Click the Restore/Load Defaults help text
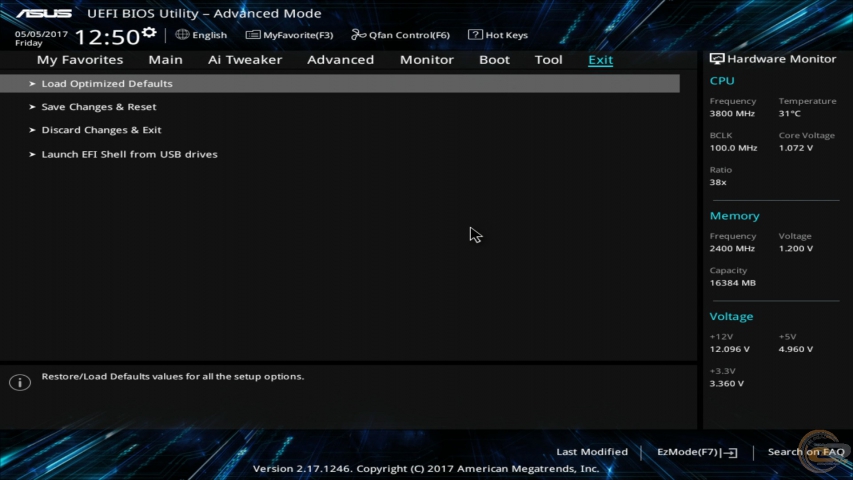The width and height of the screenshot is (853, 480). coord(173,377)
